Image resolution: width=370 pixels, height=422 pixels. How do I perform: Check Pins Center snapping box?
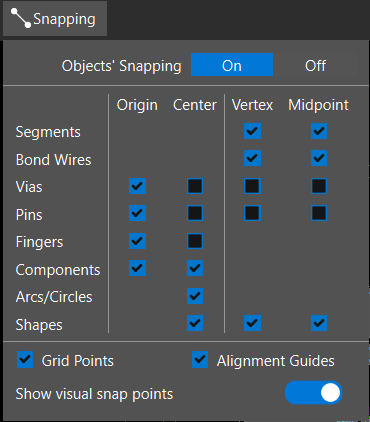(x=195, y=213)
